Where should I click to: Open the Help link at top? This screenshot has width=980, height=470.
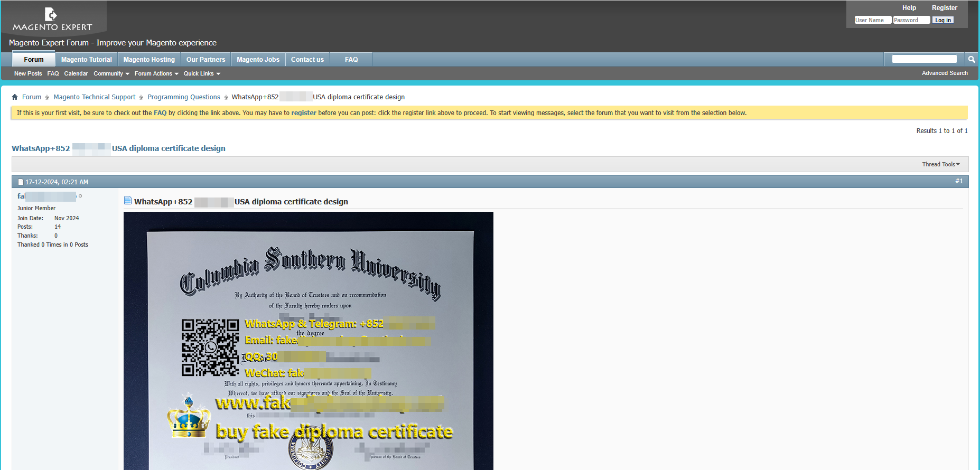(x=909, y=8)
